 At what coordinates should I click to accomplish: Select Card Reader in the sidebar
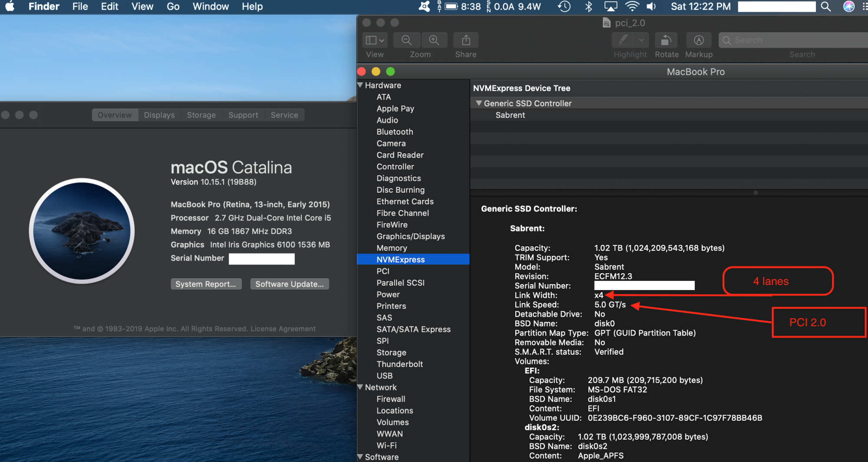pos(400,155)
